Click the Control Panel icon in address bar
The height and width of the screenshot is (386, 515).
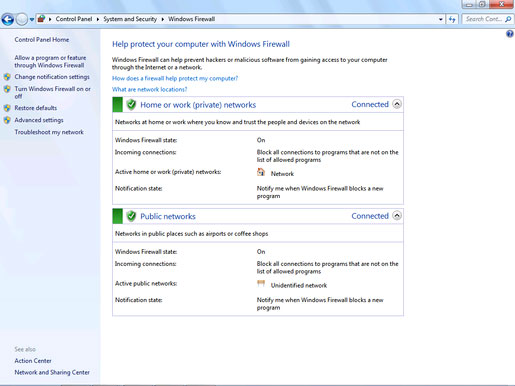[x=41, y=19]
